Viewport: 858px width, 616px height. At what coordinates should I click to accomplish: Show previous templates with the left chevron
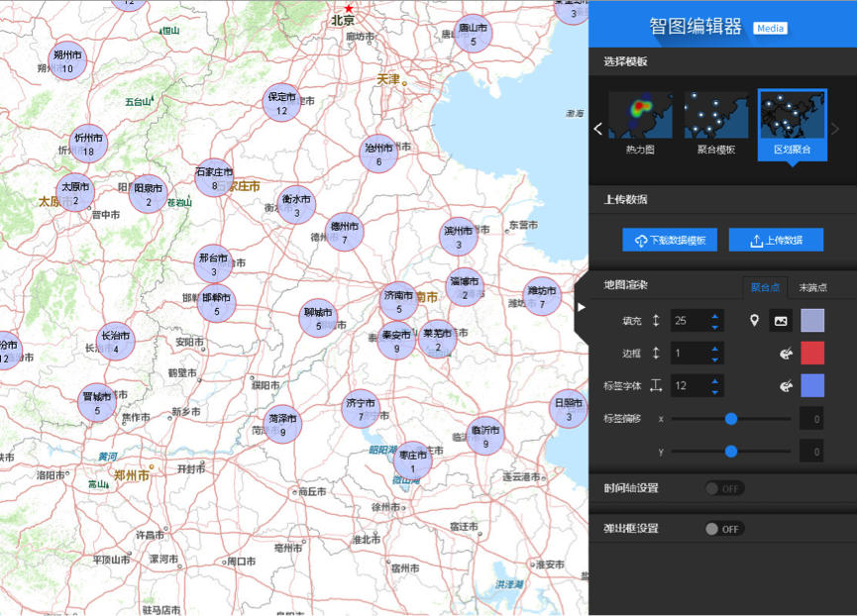pos(598,129)
